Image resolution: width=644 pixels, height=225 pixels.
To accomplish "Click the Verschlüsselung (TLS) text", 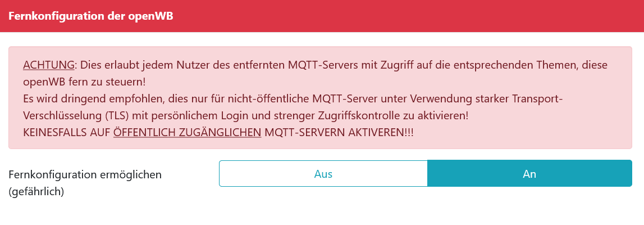I will [x=77, y=115].
